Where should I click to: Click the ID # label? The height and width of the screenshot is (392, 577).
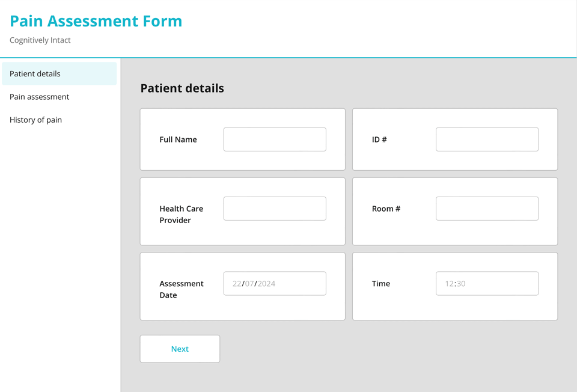tap(379, 139)
